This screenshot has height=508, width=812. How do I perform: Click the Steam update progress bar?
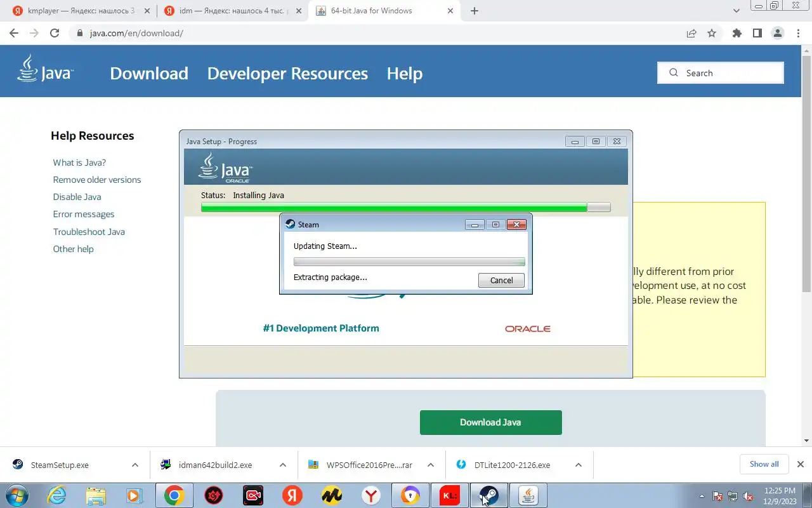coord(409,262)
